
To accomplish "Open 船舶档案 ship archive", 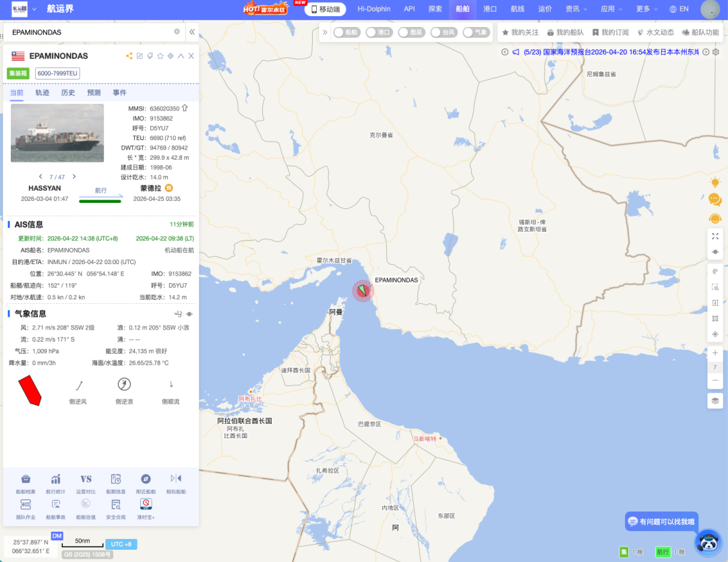I will tap(26, 482).
